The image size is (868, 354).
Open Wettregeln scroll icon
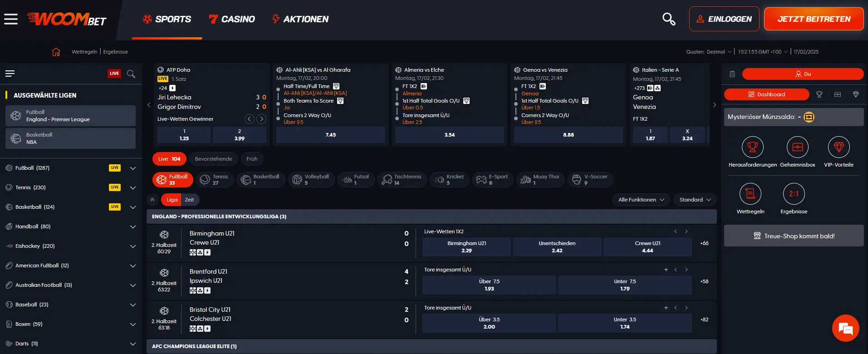coord(750,194)
